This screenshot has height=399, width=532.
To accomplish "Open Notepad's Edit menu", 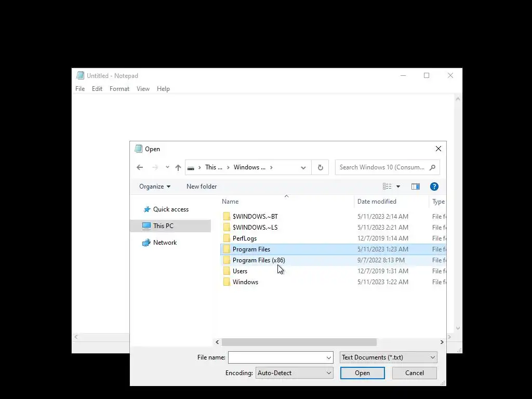I will pos(97,88).
